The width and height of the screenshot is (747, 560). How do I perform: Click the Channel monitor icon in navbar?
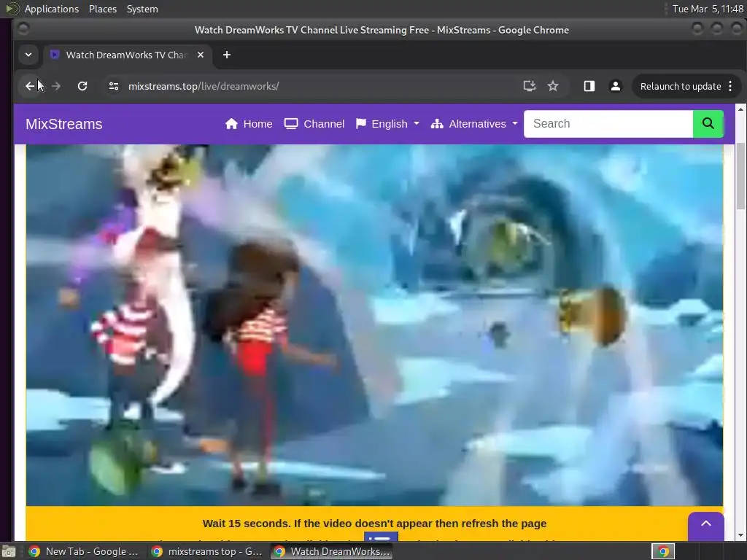pyautogui.click(x=291, y=124)
